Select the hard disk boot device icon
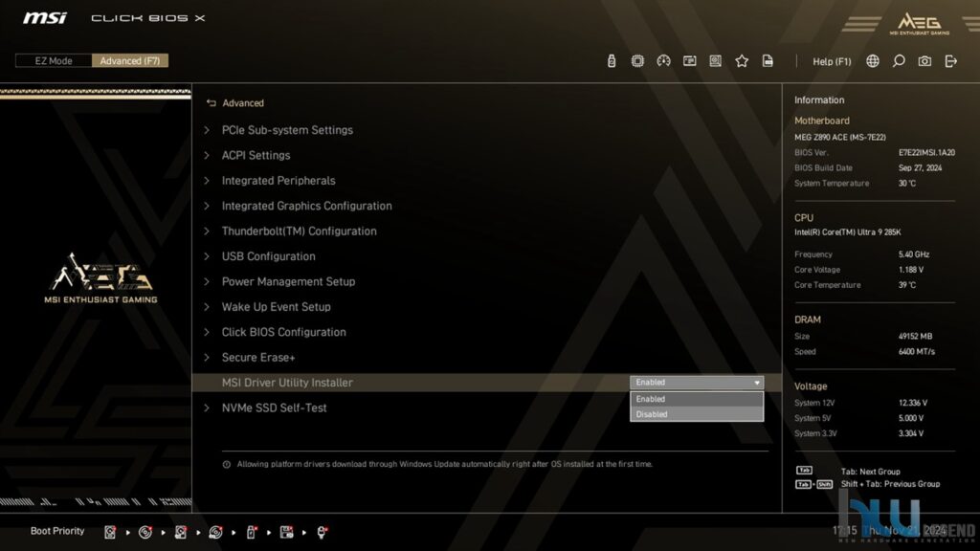Viewport: 980px width, 551px height. coord(110,532)
